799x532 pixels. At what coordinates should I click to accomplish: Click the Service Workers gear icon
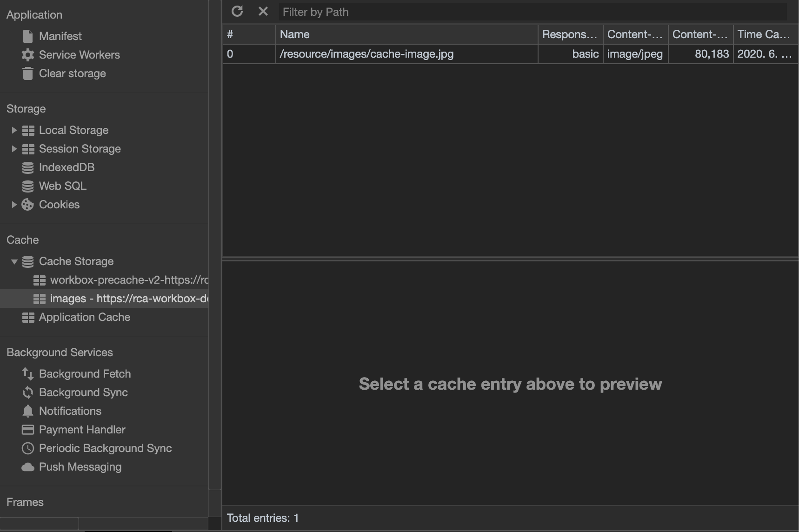pos(28,55)
